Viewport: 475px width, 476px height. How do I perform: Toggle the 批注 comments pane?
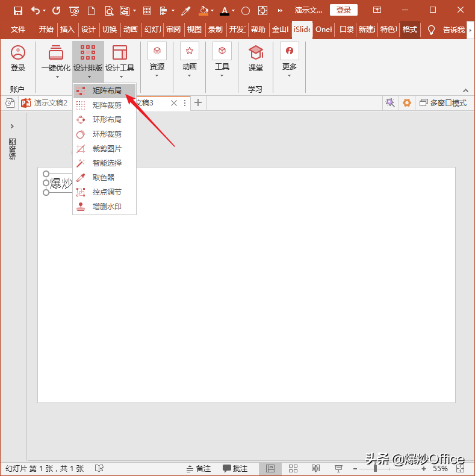(x=235, y=469)
